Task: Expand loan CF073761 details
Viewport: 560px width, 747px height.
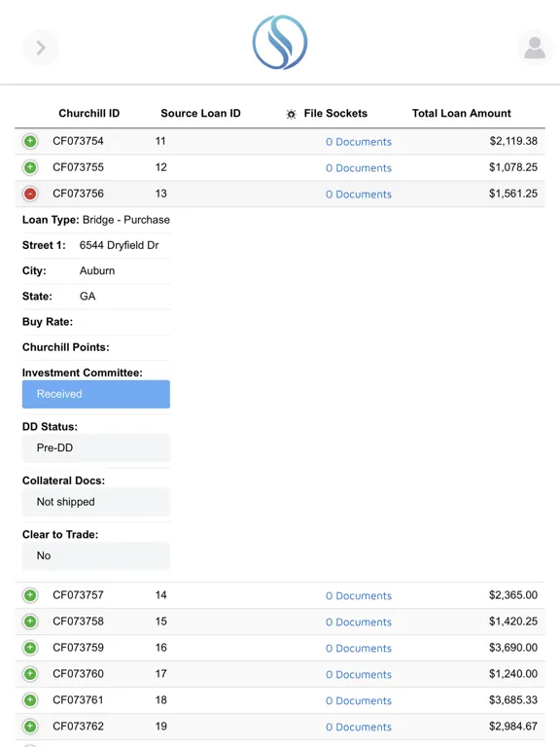Action: (30, 700)
